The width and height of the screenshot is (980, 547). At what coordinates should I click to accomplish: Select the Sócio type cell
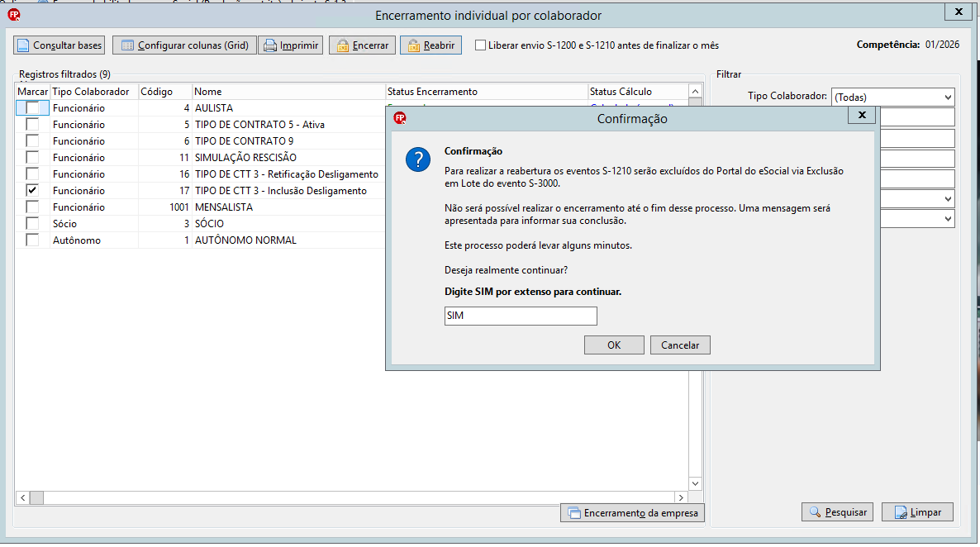[x=93, y=223]
